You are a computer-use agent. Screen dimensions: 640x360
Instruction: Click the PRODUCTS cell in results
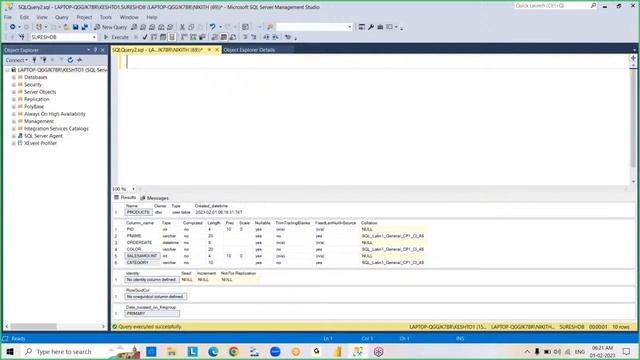click(138, 212)
